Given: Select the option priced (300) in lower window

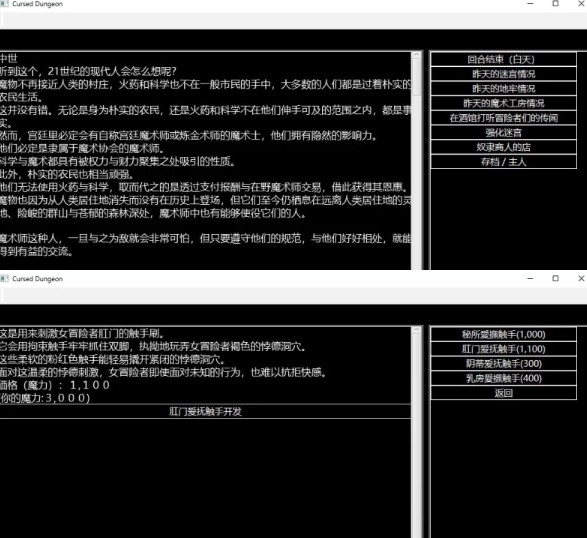Looking at the screenshot, I should [503, 364].
